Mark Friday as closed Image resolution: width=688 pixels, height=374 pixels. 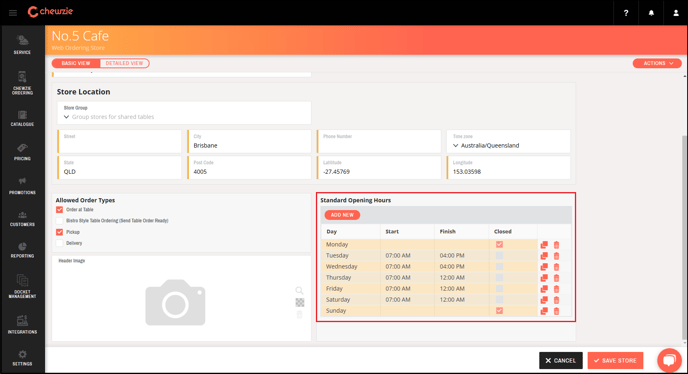click(499, 288)
